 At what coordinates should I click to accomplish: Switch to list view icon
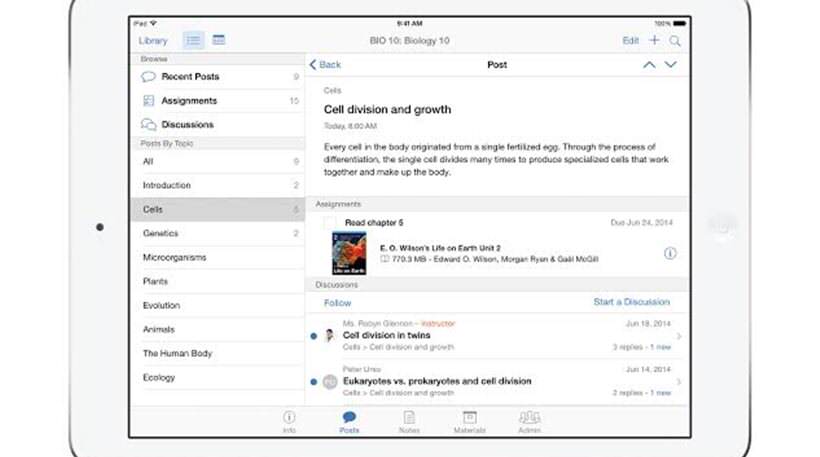[x=193, y=41]
